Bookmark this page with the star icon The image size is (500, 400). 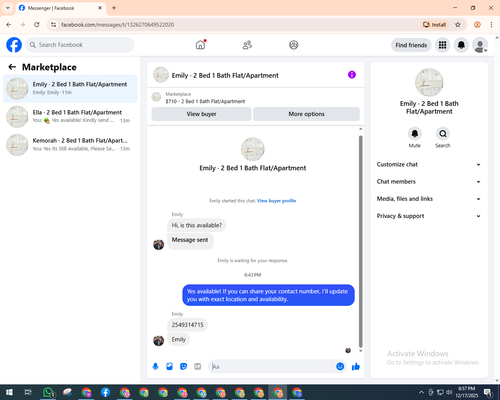[x=458, y=25]
